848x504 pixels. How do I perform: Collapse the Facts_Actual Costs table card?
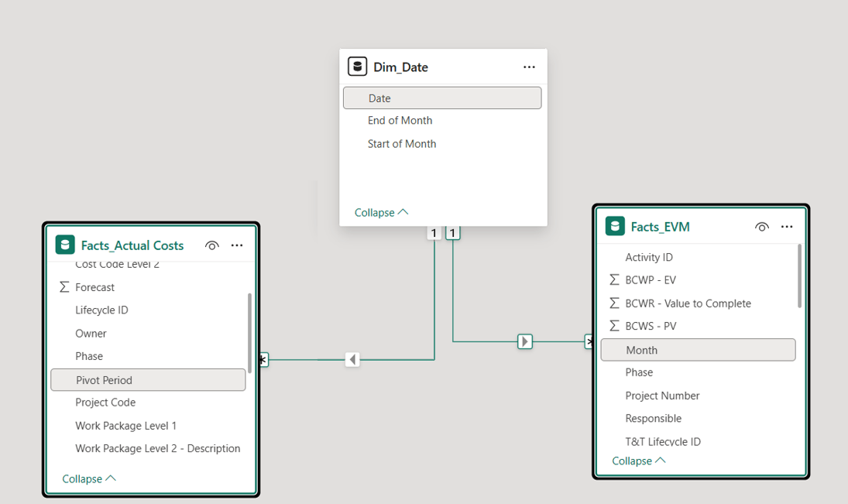pos(89,478)
